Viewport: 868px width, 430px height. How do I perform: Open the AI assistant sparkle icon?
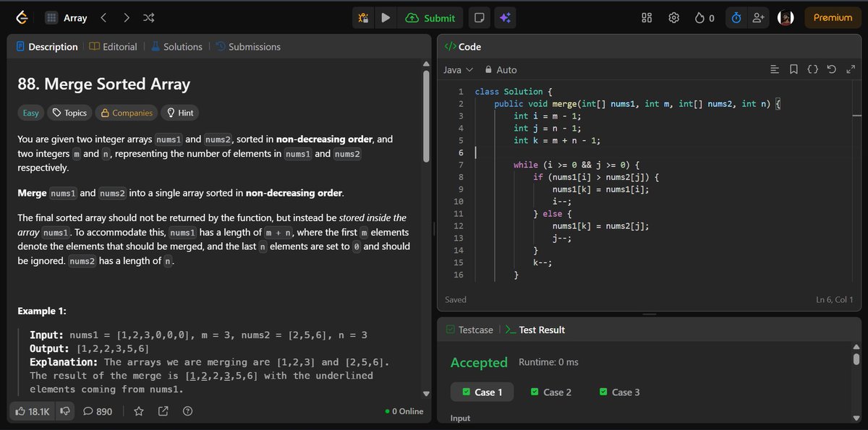pyautogui.click(x=504, y=17)
